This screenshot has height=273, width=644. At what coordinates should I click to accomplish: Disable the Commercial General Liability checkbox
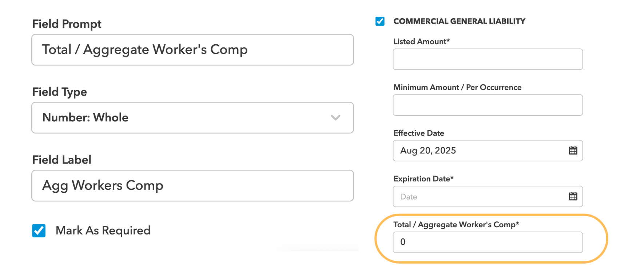380,21
